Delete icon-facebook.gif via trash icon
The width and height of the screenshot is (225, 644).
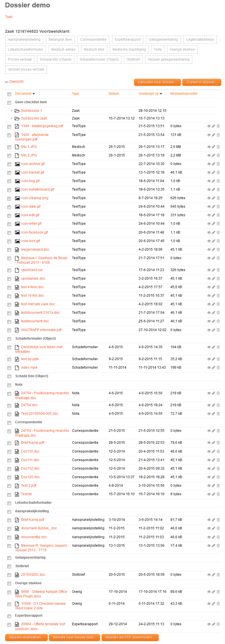pos(218,233)
